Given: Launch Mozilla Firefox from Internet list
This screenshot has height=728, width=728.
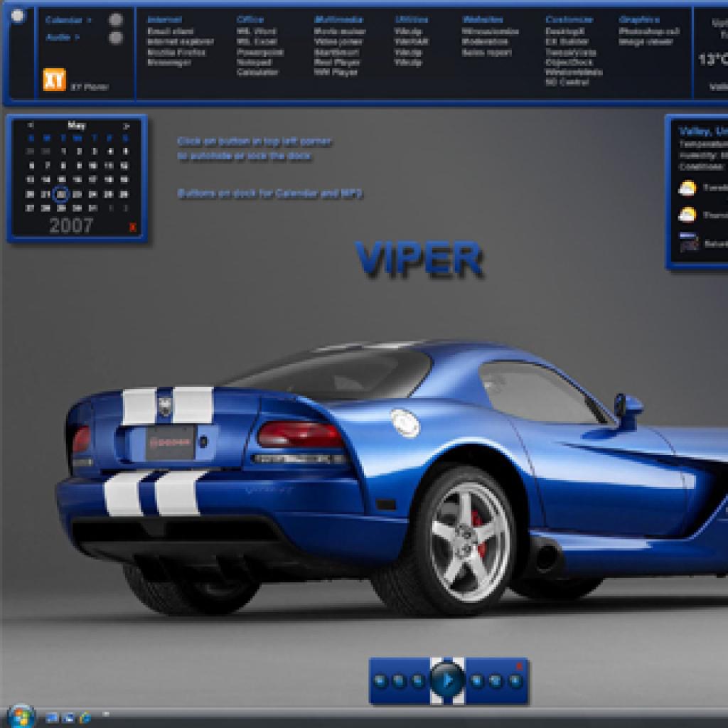Looking at the screenshot, I should pos(176,52).
